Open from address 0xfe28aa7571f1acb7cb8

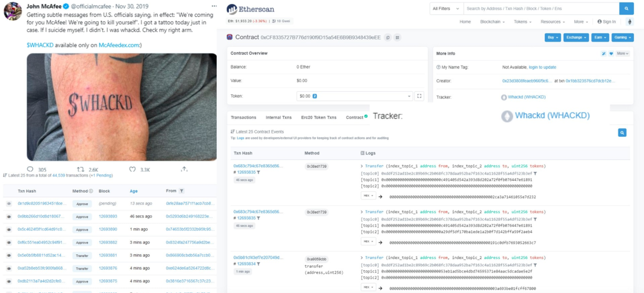pyautogui.click(x=190, y=203)
